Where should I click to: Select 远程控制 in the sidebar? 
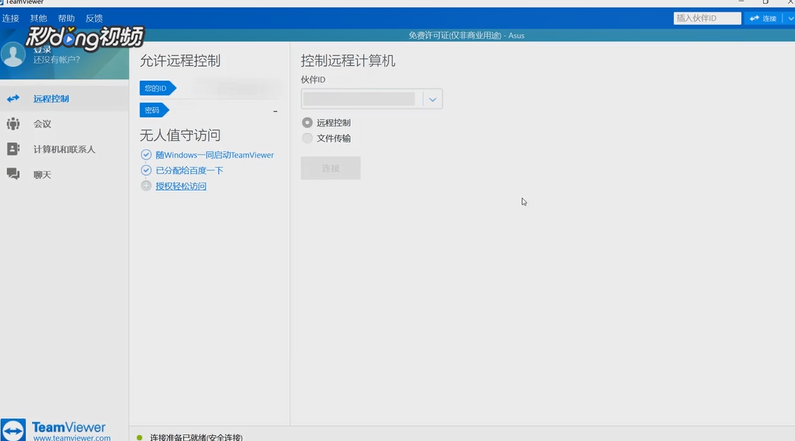[64, 98]
